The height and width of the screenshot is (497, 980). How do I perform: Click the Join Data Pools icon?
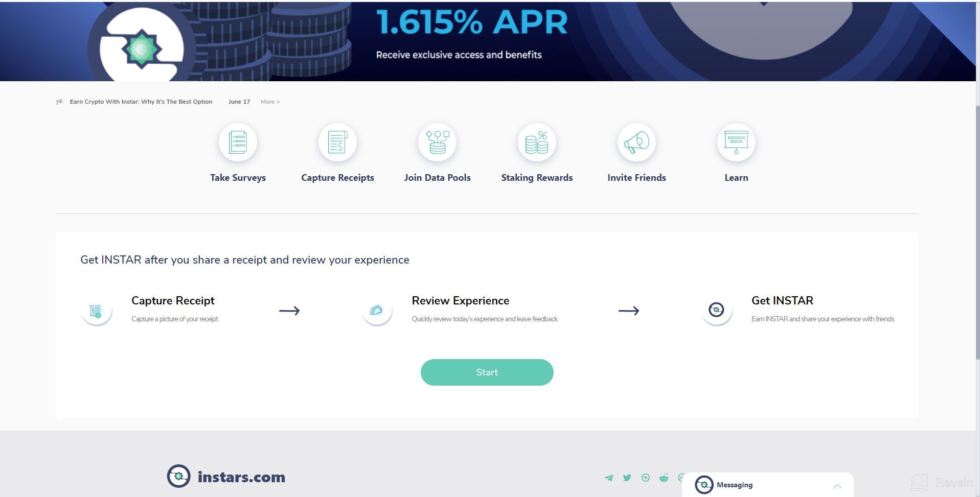[437, 143]
